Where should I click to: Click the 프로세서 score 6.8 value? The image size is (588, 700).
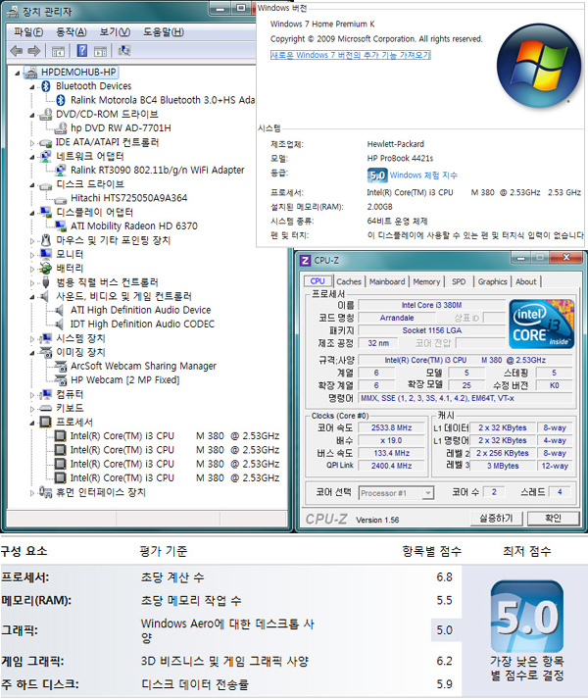click(444, 577)
